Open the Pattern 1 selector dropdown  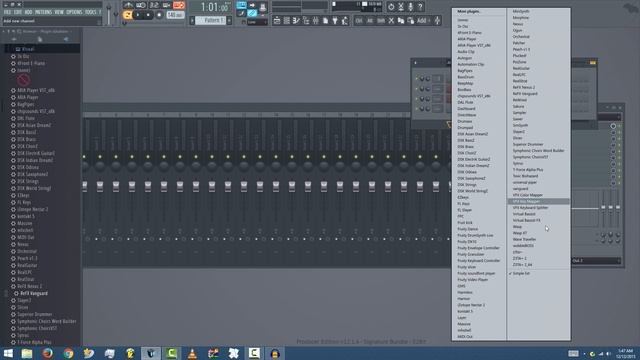(211, 20)
